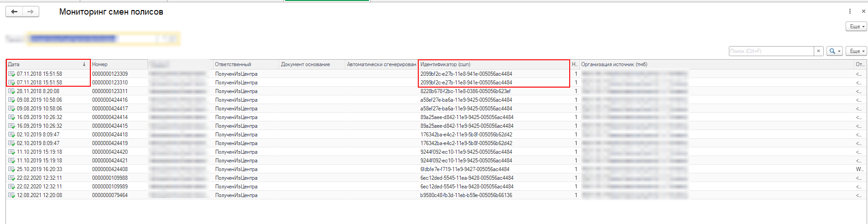868x224 pixels.
Task: Expand the upper Еще dropdown menu
Action: tap(856, 26)
